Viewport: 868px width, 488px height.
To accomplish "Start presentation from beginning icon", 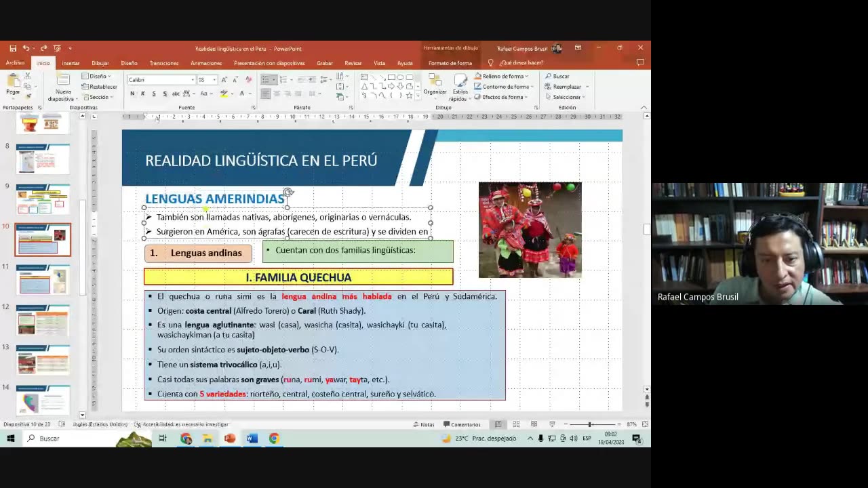I will pyautogui.click(x=57, y=48).
